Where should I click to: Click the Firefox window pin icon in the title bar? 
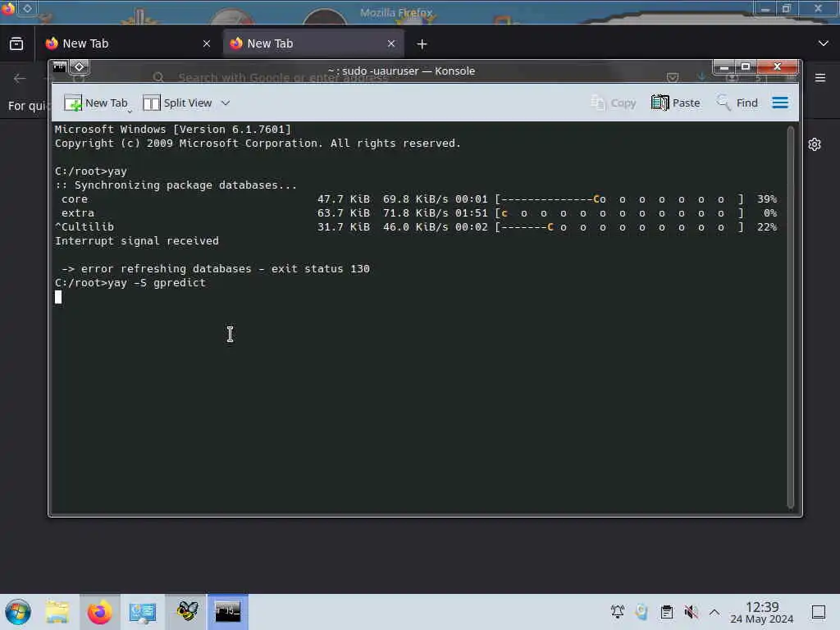[x=27, y=8]
